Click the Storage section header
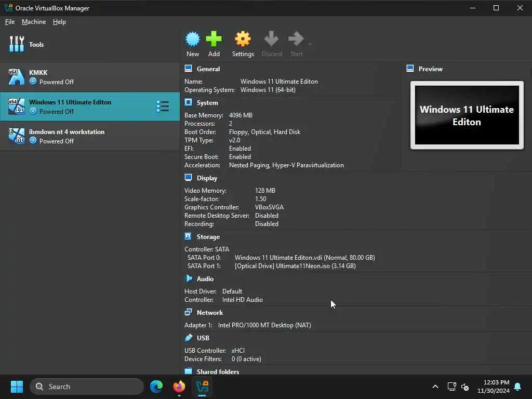Viewport: 532px width, 399px height. [208, 237]
